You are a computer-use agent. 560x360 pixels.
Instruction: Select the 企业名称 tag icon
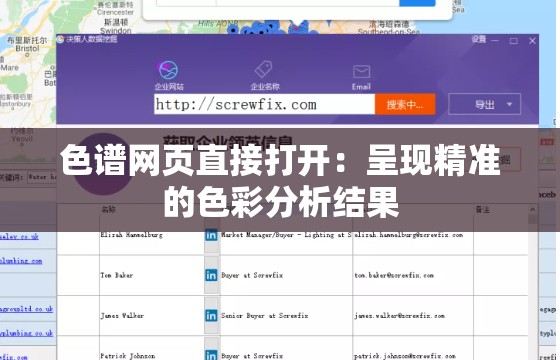click(264, 70)
